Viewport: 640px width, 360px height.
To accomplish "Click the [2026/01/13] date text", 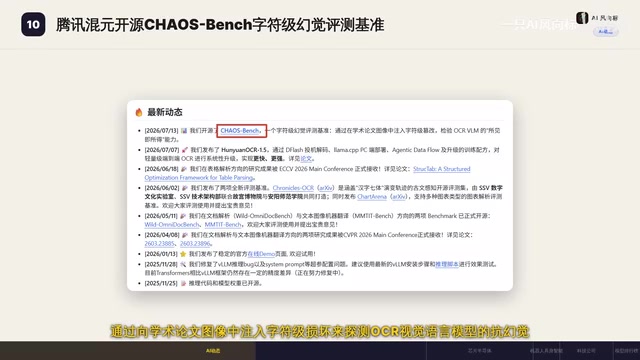I will tap(161, 254).
